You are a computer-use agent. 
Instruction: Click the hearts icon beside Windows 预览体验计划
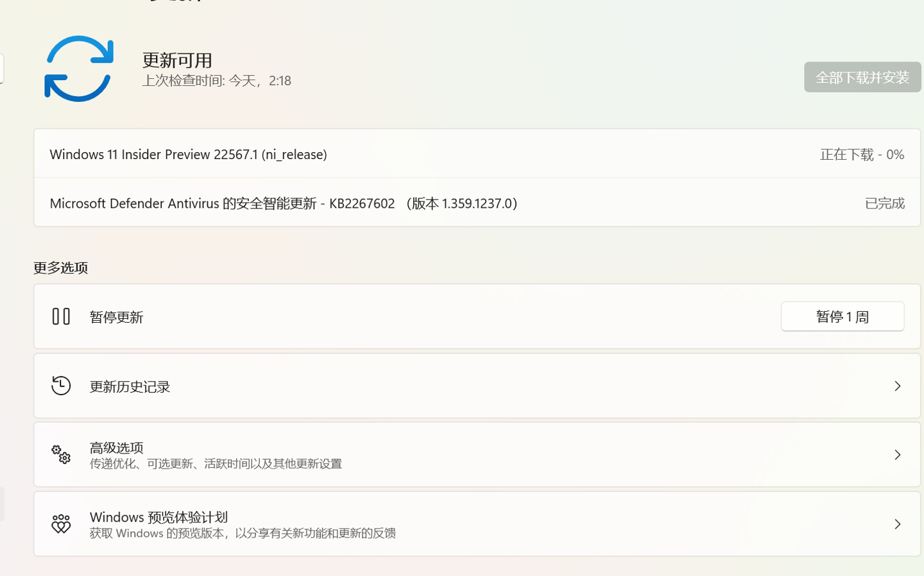pyautogui.click(x=61, y=523)
